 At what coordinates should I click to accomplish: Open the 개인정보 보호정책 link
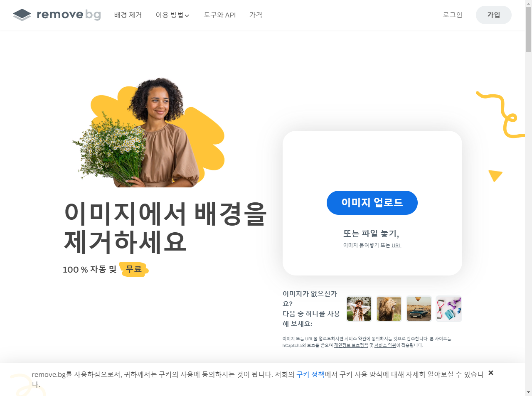(351, 345)
